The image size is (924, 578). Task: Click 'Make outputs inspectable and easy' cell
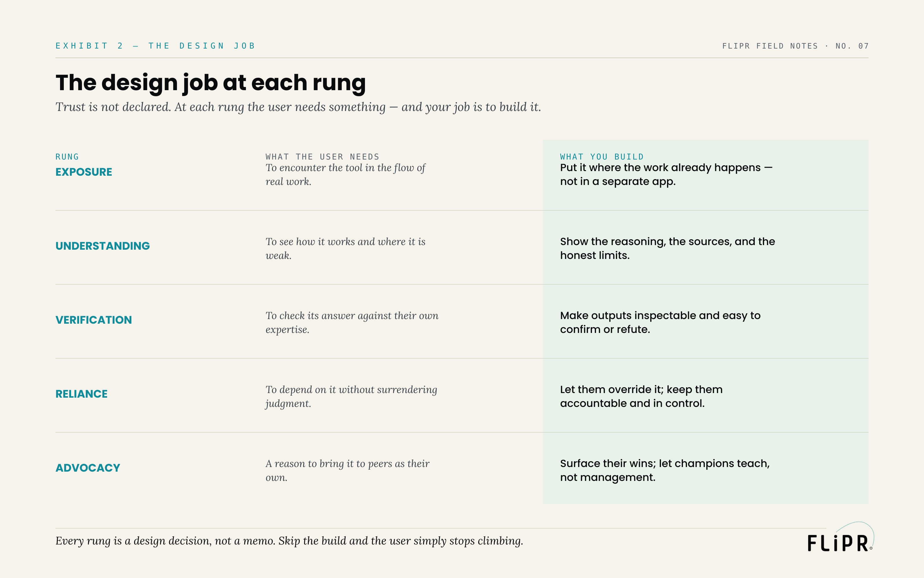click(660, 322)
